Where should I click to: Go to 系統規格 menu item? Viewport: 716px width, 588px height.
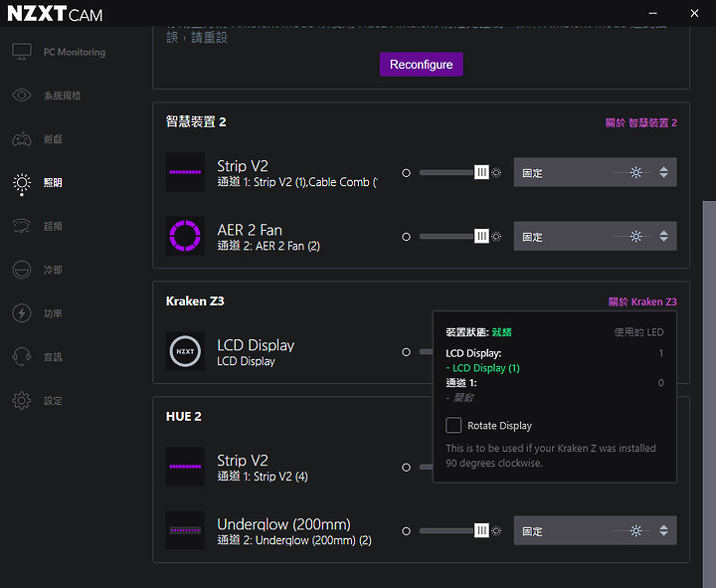(62, 96)
